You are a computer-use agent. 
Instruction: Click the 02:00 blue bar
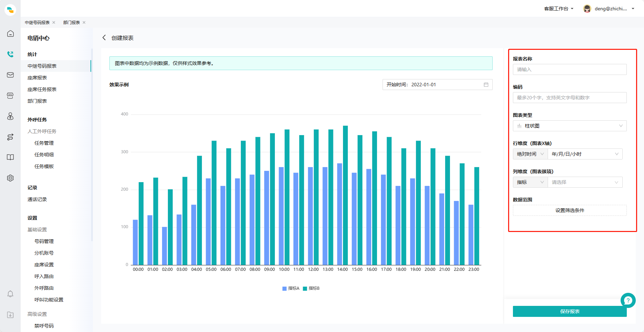[164, 246]
